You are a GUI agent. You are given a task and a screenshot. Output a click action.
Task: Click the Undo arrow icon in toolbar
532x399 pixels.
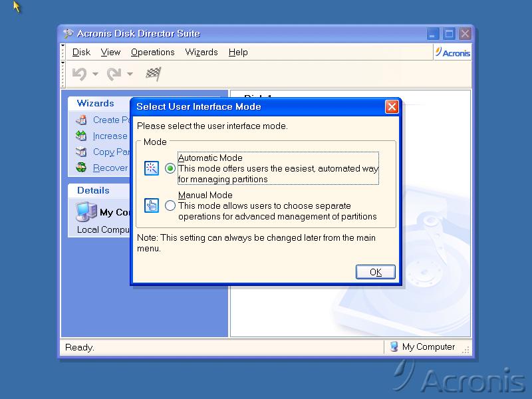(79, 74)
